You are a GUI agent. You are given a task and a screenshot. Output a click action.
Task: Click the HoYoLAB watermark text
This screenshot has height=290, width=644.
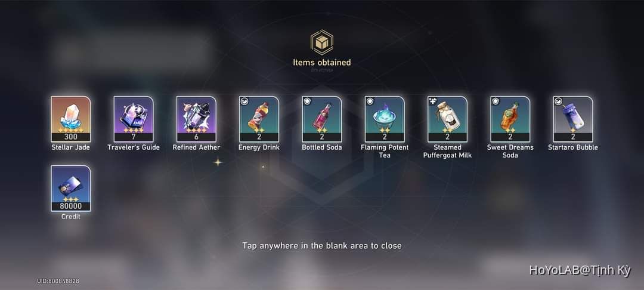pyautogui.click(x=580, y=270)
